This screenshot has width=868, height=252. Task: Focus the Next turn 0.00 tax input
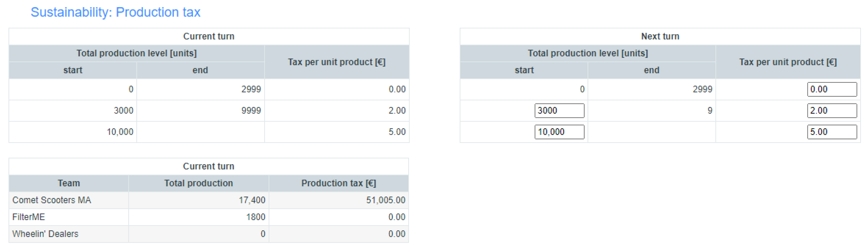coord(831,89)
